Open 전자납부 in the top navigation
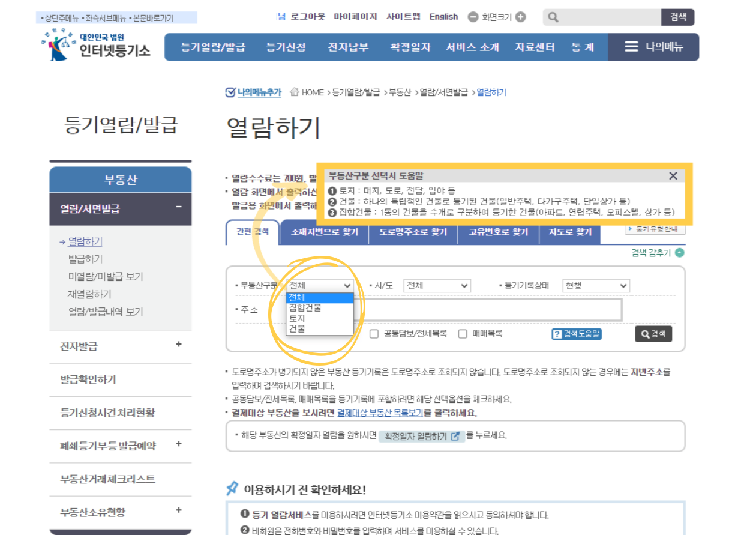This screenshot has width=756, height=535. 347,47
